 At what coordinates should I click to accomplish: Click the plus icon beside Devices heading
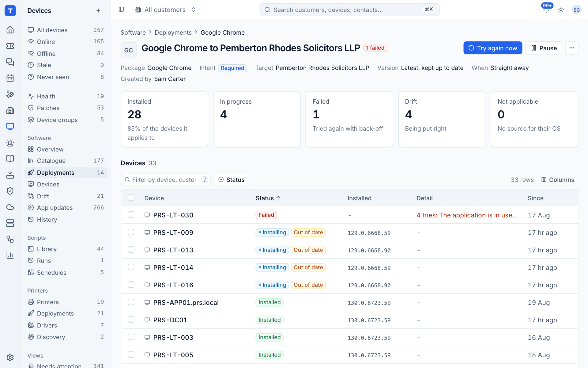click(98, 11)
